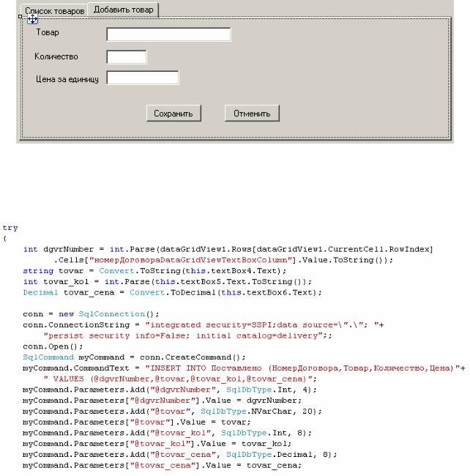This screenshot has width=470, height=476.
Task: Click the Сохранить button
Action: 174,114
